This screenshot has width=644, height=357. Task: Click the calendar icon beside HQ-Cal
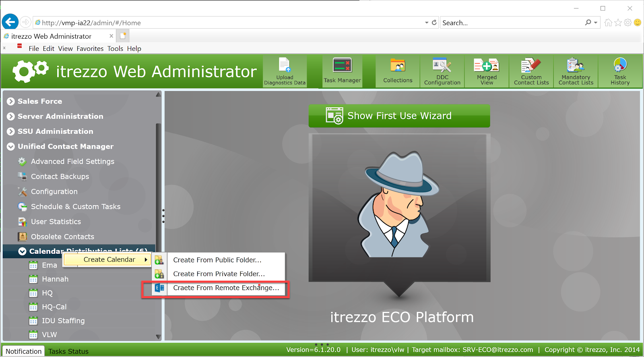pos(33,307)
